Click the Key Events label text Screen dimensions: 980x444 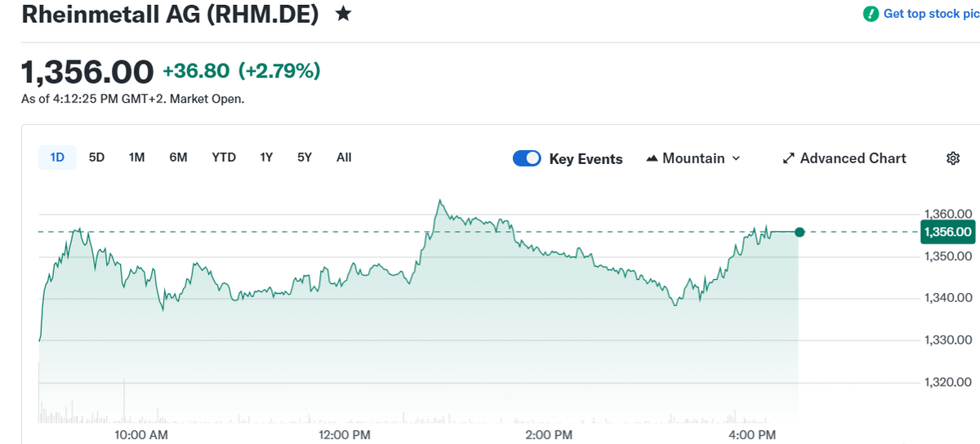click(x=586, y=159)
